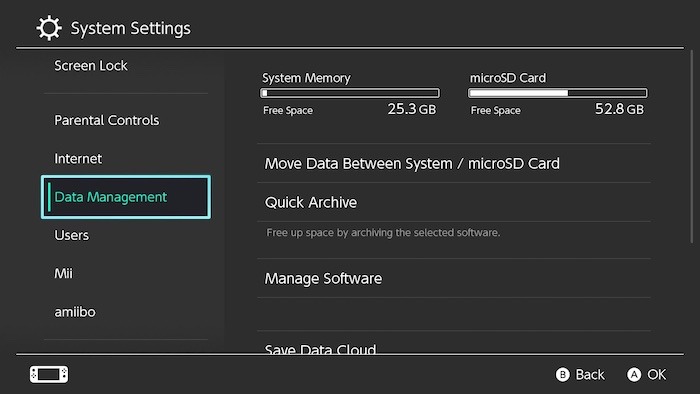Click the System Settings title text
The image size is (700, 394).
[131, 29]
